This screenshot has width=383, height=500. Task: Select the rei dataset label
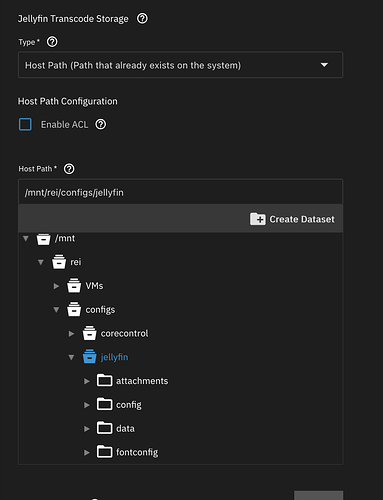(x=76, y=262)
